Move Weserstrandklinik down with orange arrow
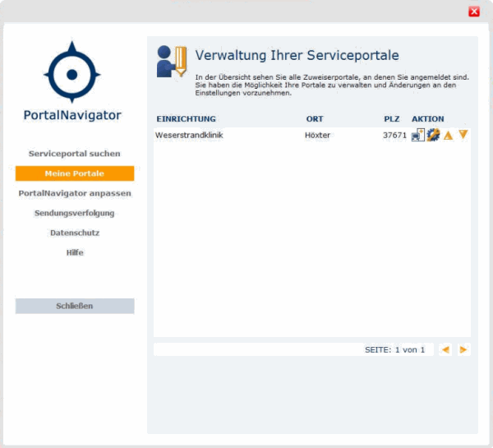 pyautogui.click(x=463, y=134)
